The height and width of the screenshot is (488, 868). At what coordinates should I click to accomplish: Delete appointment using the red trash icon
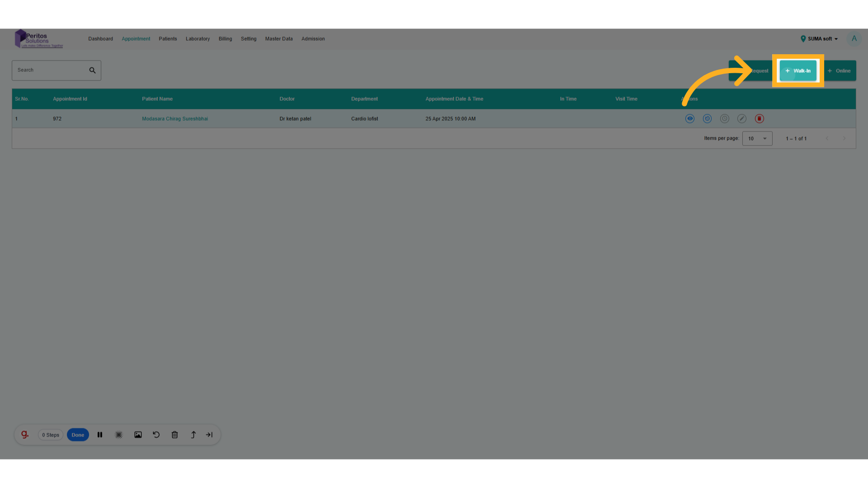pyautogui.click(x=759, y=118)
